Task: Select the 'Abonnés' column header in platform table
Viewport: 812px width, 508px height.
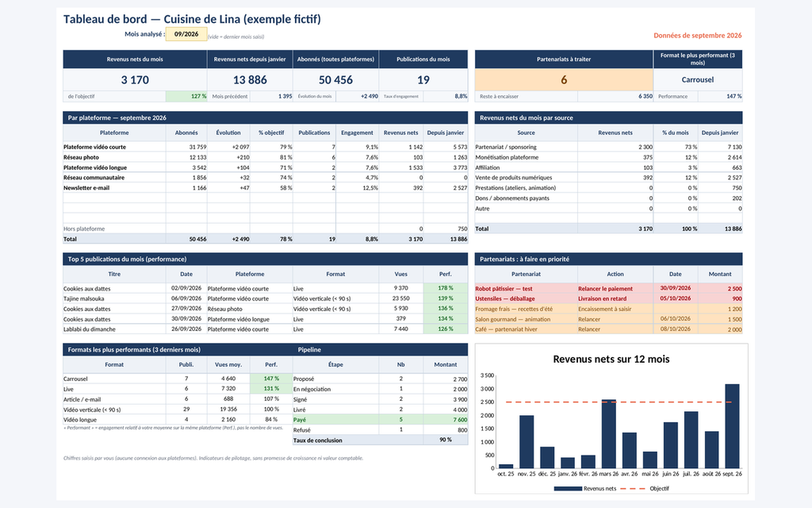Action: (186, 133)
